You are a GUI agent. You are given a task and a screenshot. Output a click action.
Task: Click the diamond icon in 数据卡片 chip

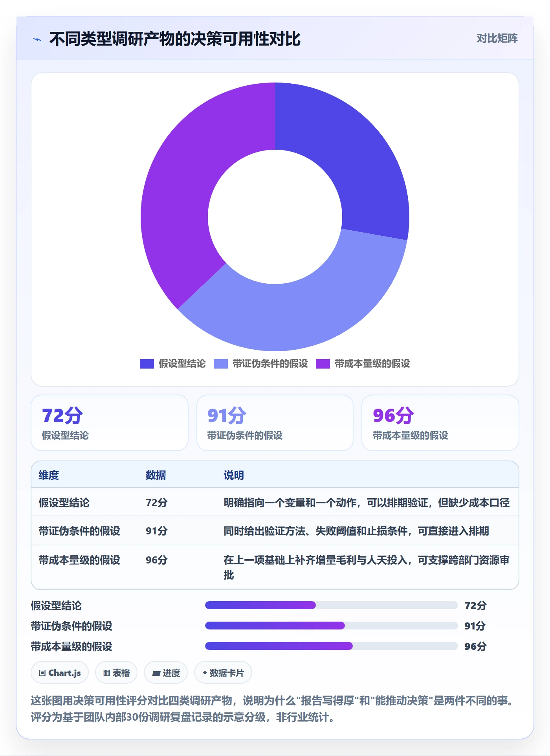[x=205, y=673]
